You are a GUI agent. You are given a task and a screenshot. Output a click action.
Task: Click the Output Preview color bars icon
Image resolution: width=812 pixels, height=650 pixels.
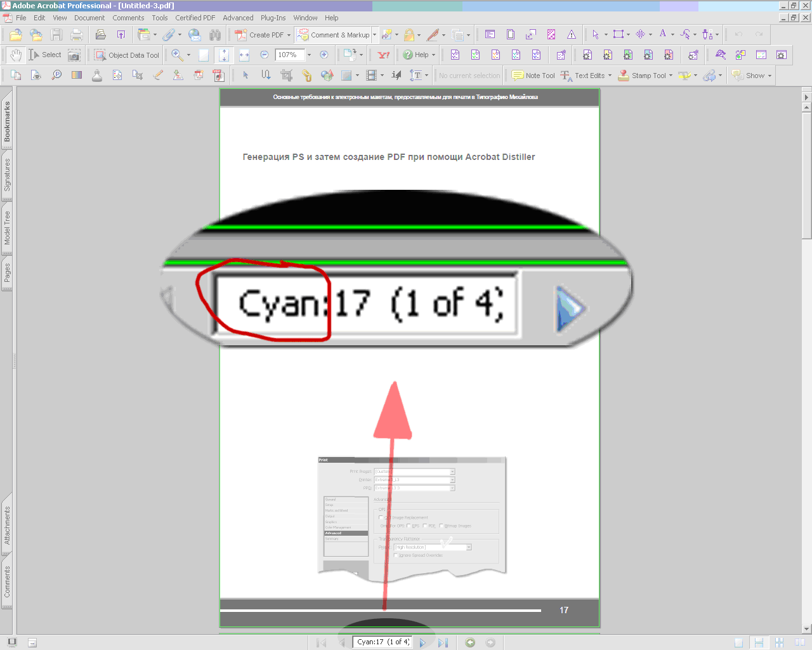[77, 76]
